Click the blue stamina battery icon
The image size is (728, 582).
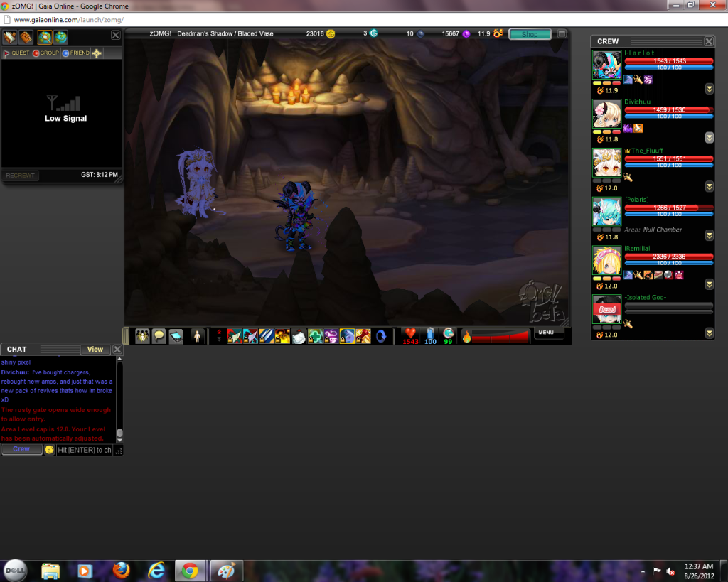pyautogui.click(x=430, y=333)
